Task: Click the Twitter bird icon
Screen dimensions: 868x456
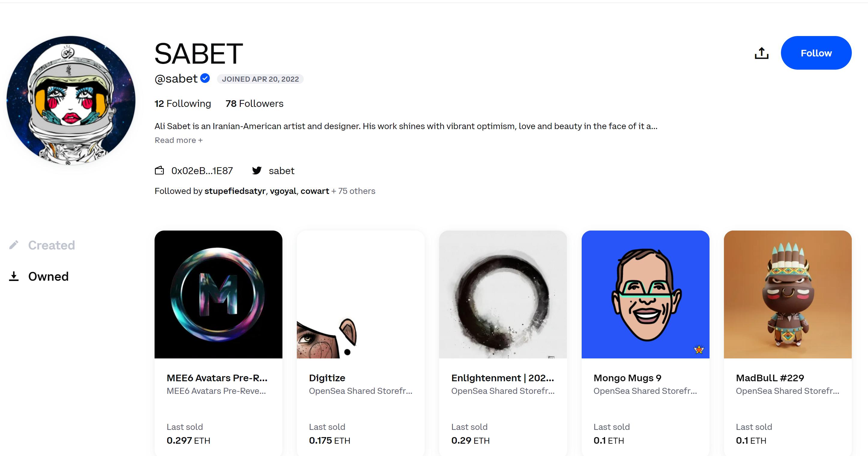Action: (x=257, y=171)
